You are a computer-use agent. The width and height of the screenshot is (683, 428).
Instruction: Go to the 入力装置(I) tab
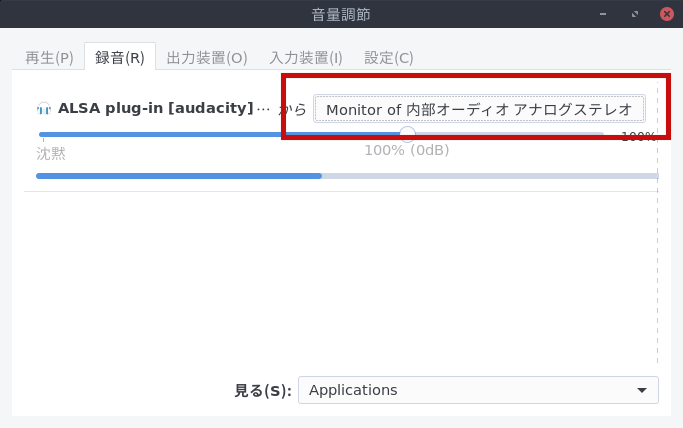(x=306, y=58)
